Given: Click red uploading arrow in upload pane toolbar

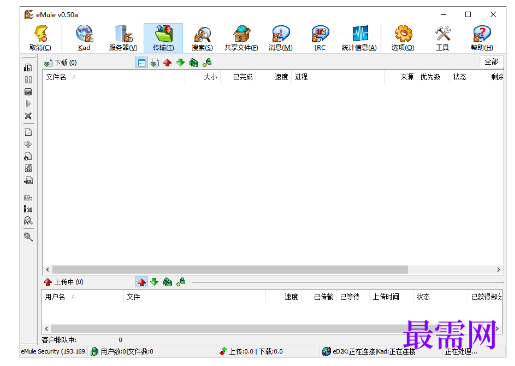Looking at the screenshot, I should (x=142, y=282).
